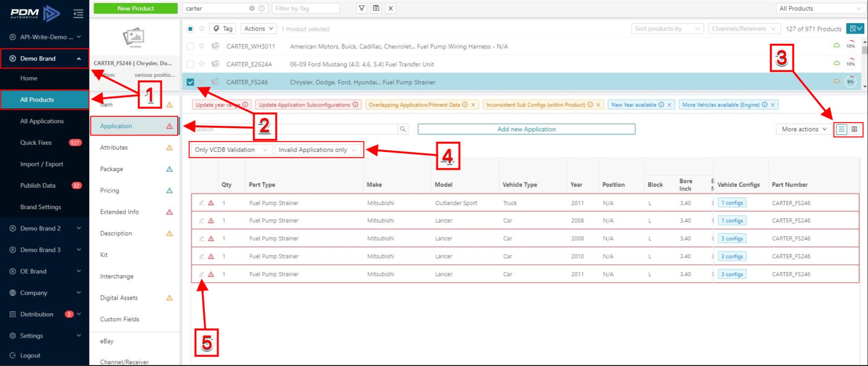Click the 10% completion circle for CARTER_WH3011
This screenshot has width=868, height=366.
[x=850, y=46]
